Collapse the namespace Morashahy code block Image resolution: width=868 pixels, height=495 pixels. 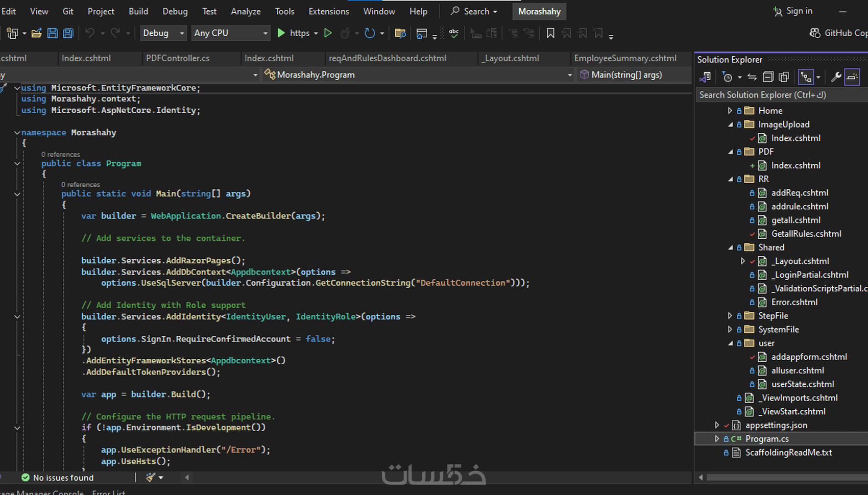[17, 133]
